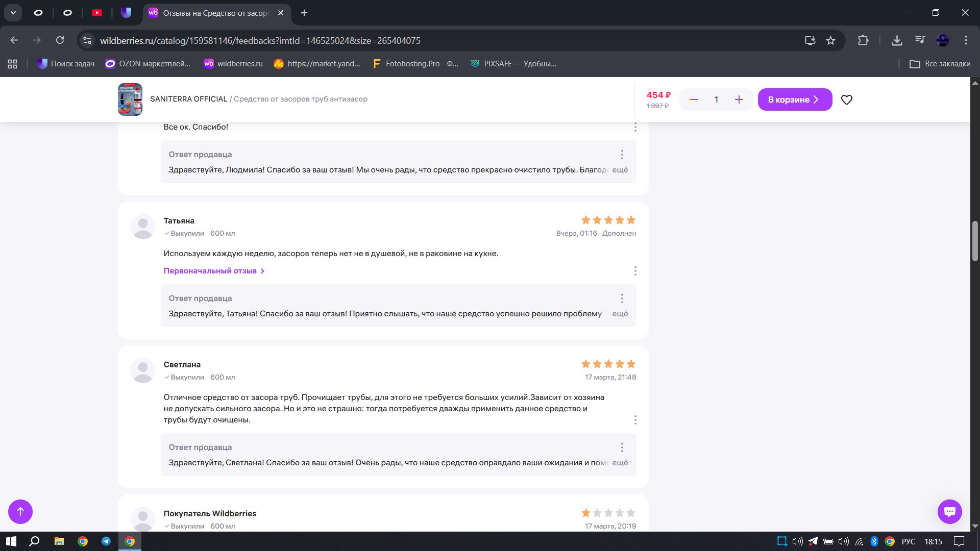The height and width of the screenshot is (551, 980).
Task: Open three-dot menu on Татьяна's review
Action: click(x=635, y=271)
